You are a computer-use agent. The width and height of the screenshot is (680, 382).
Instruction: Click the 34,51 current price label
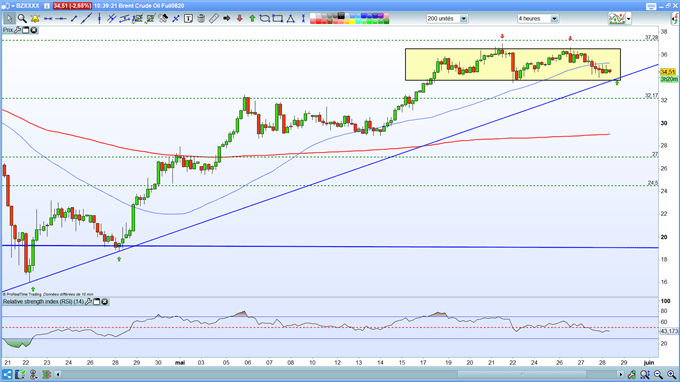click(x=668, y=72)
